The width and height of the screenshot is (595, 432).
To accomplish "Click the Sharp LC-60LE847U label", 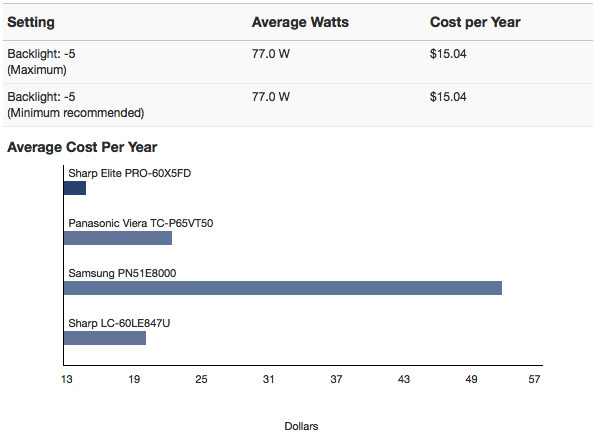I will (119, 323).
